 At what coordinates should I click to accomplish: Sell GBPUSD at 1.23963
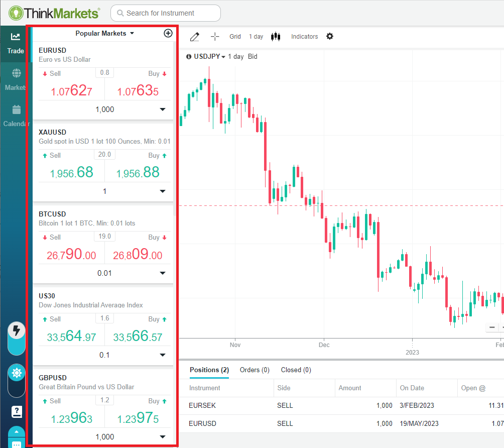[x=71, y=418]
